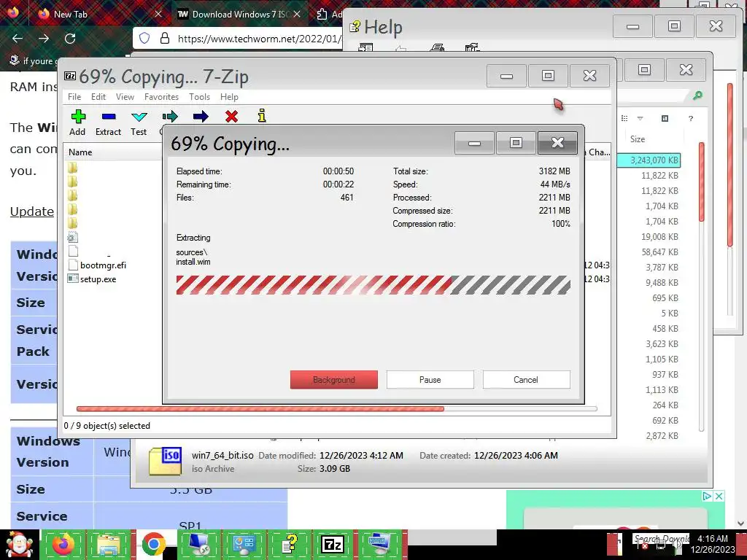Screen dimensions: 747x560
Task: Click the Test toolbar icon in 7-Zip
Action: (x=139, y=117)
